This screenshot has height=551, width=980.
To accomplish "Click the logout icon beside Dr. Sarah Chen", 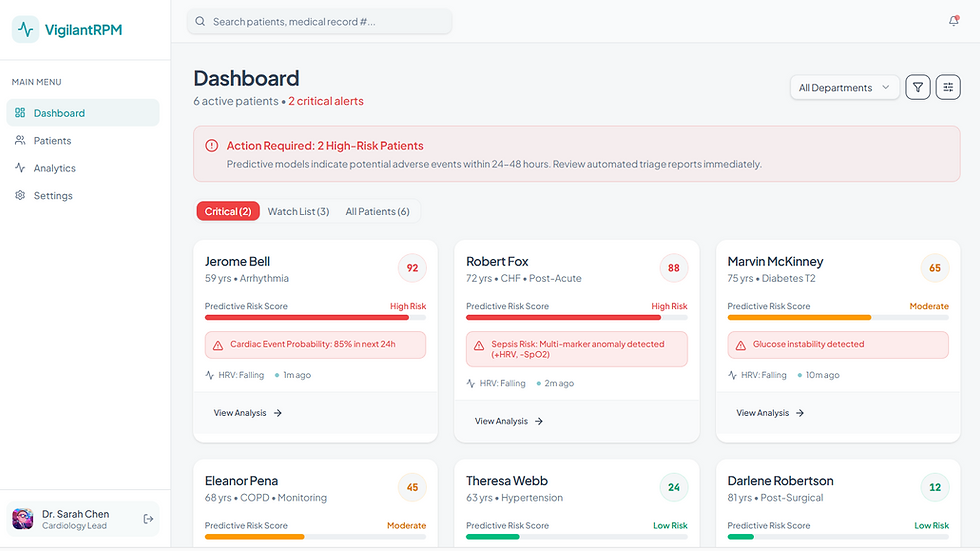I will 148,519.
